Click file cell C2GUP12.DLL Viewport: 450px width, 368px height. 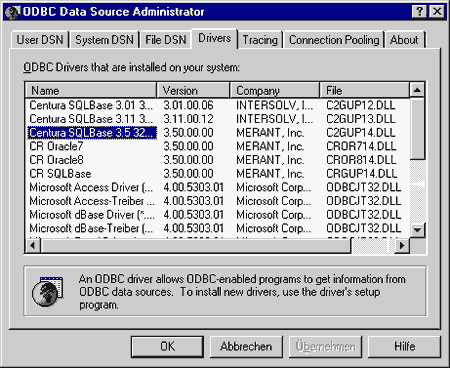pos(361,105)
